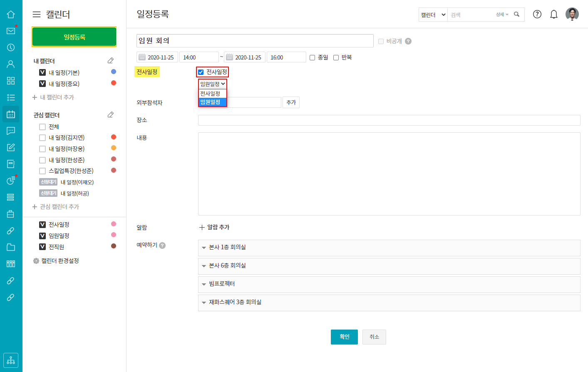This screenshot has width=588, height=372.
Task: Click the blue color dot for 내 일정(기본)
Action: pyautogui.click(x=114, y=72)
